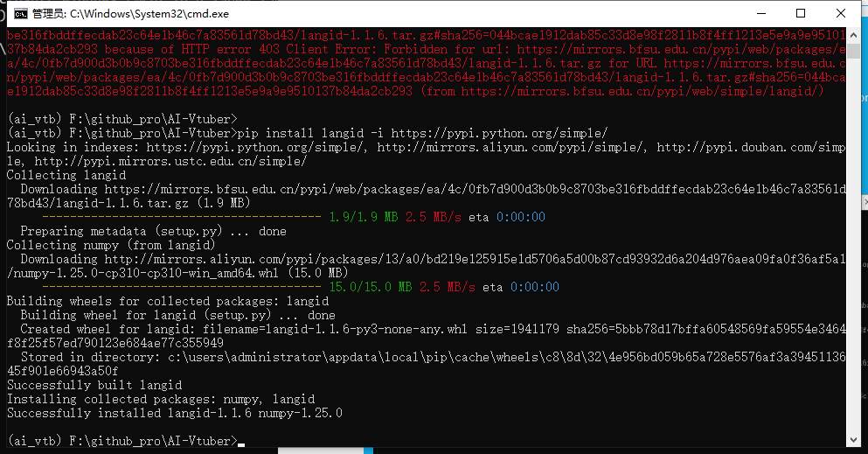Minimize the cmd.exe window

pos(760,13)
